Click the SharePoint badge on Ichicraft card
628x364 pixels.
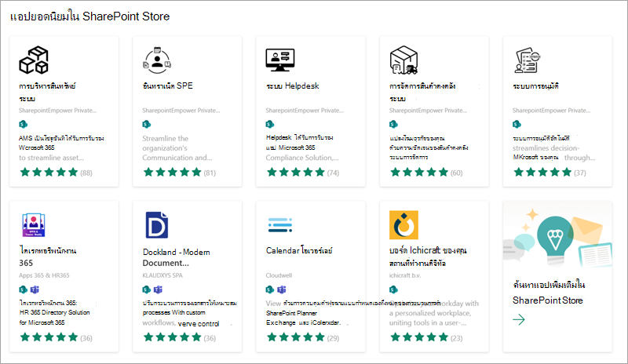[x=394, y=289]
